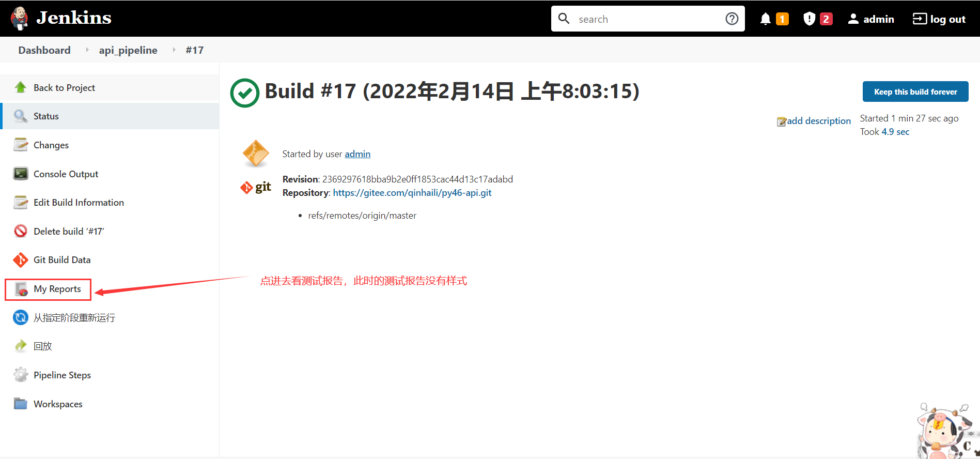Viewport: 980px width, 459px height.
Task: Click the Pipeline Steps gear icon
Action: click(x=21, y=375)
